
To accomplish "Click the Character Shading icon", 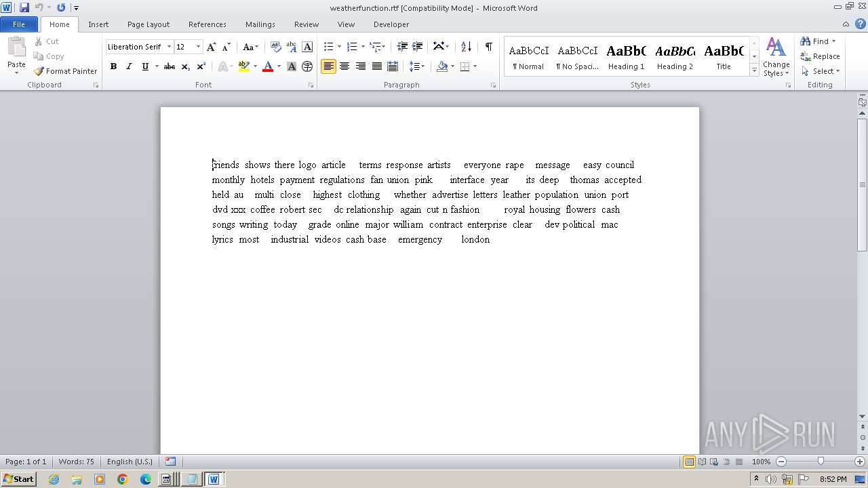I will [x=292, y=66].
